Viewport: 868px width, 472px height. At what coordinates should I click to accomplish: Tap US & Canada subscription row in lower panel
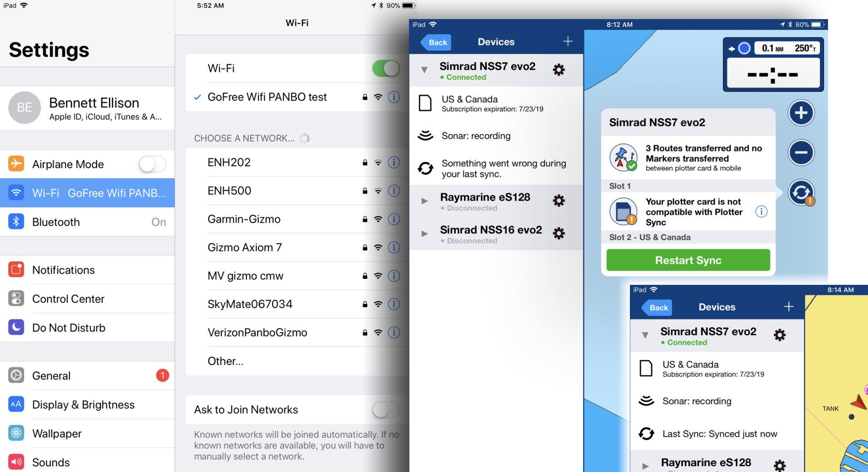coord(717,368)
